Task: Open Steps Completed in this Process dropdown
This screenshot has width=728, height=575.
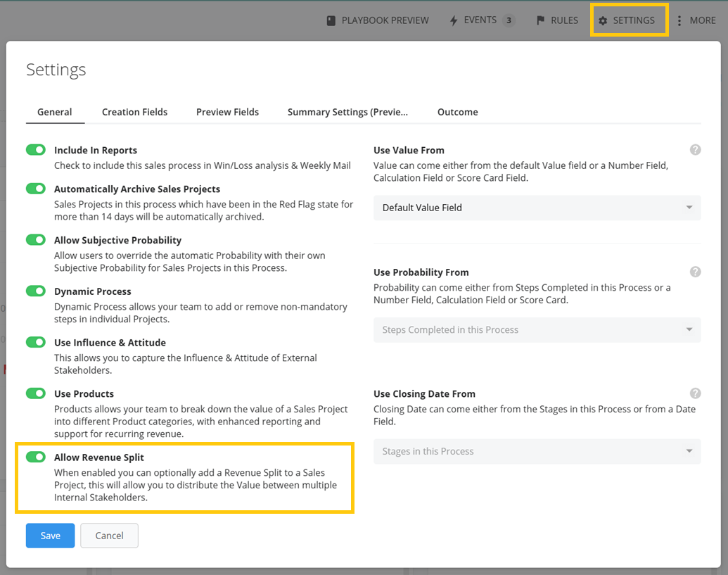Action: point(537,329)
